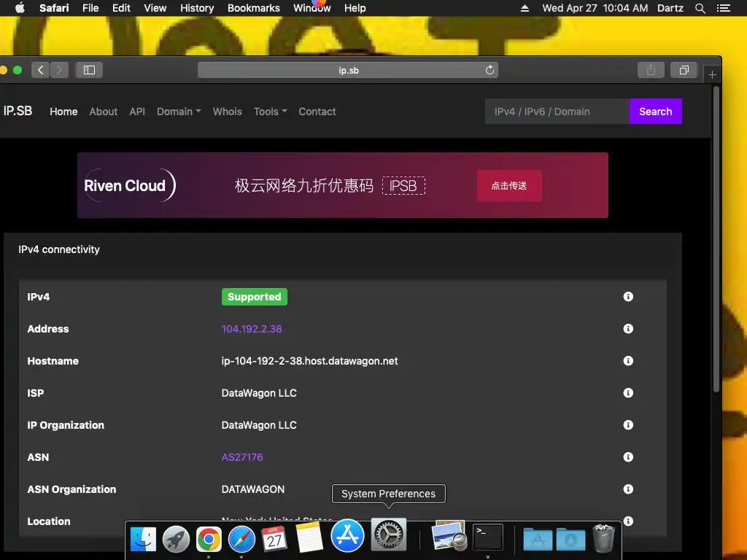
Task: Click the purple Search button
Action: coord(656,112)
